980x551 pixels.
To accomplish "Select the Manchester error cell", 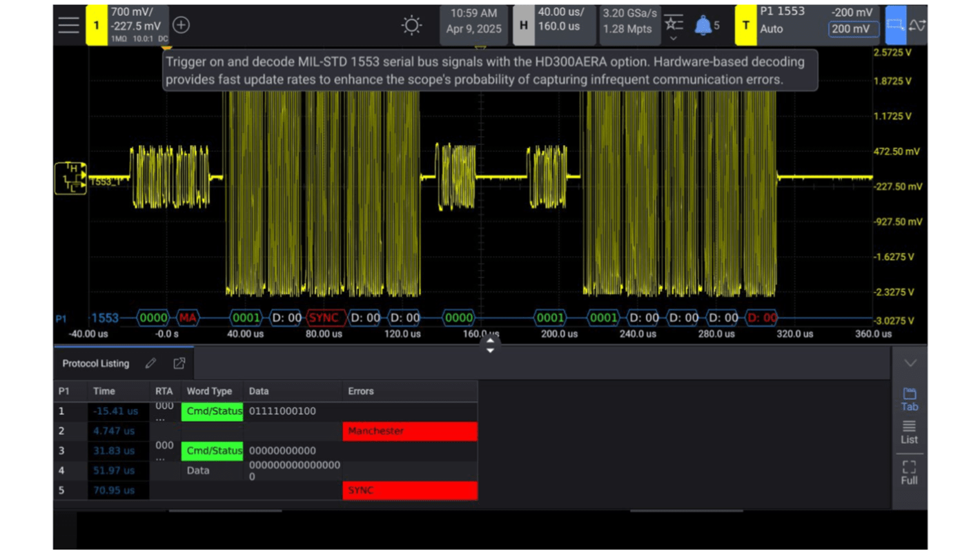I will 410,431.
